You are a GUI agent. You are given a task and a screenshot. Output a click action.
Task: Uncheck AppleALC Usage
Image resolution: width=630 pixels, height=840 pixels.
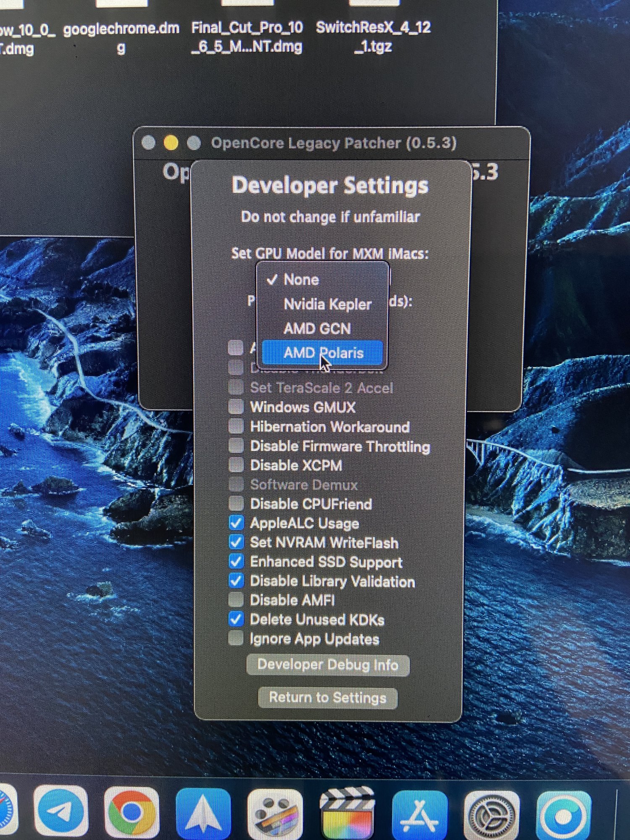[x=236, y=522]
